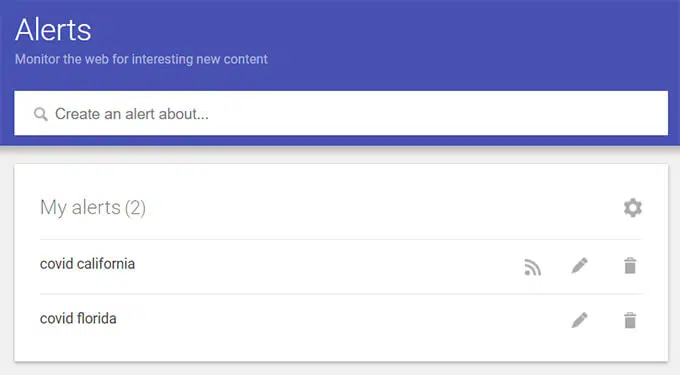Click the My alerts (2) heading
680x375 pixels.
93,207
